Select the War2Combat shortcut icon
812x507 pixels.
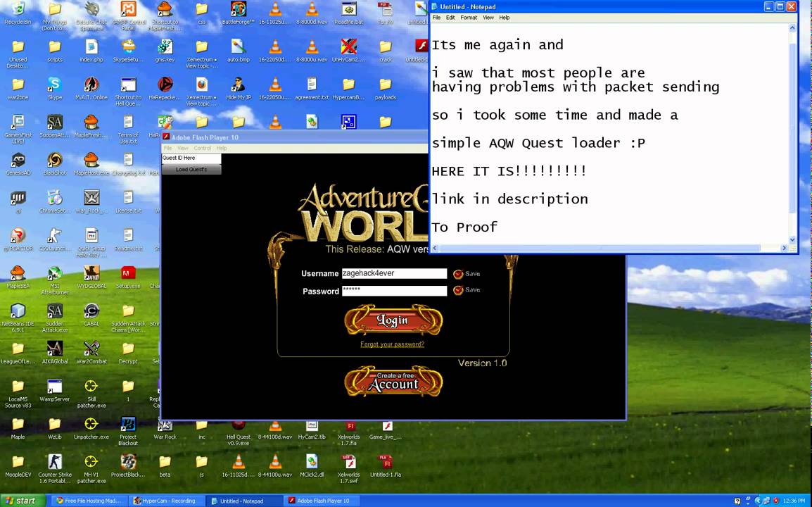coord(91,349)
